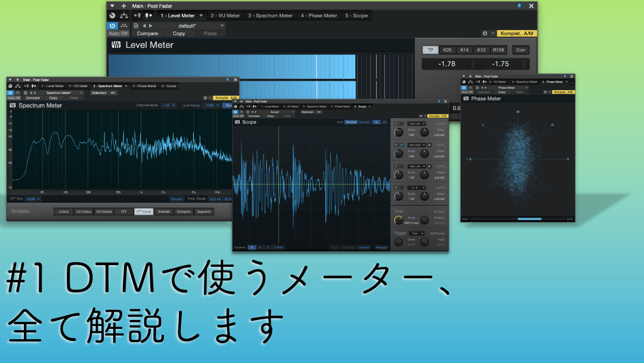Select K14 scale in the Level Meter
This screenshot has width=644, height=363.
[x=464, y=50]
